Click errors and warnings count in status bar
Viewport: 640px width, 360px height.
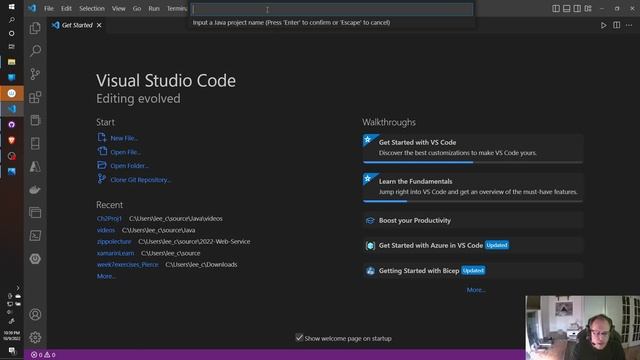point(43,355)
